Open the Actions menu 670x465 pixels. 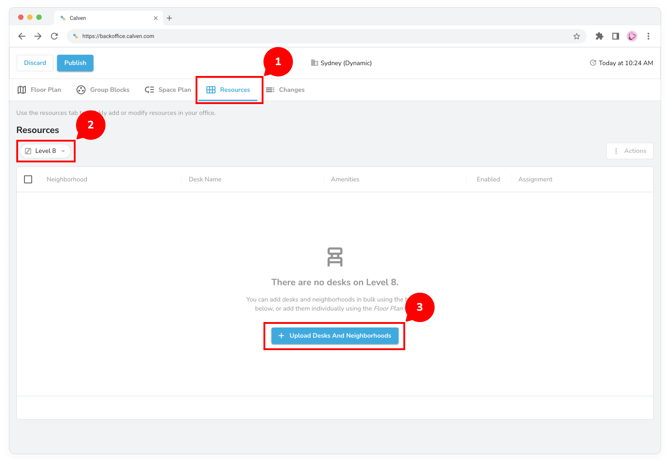point(630,151)
